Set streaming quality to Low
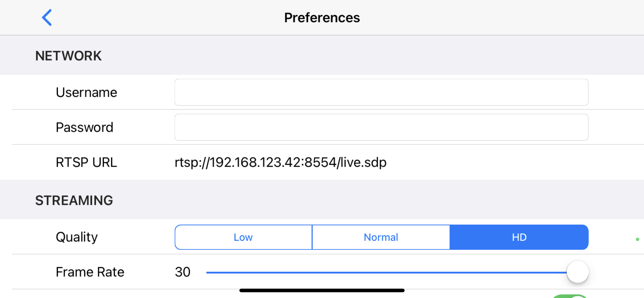Image resolution: width=644 pixels, height=298 pixels. pyautogui.click(x=243, y=237)
